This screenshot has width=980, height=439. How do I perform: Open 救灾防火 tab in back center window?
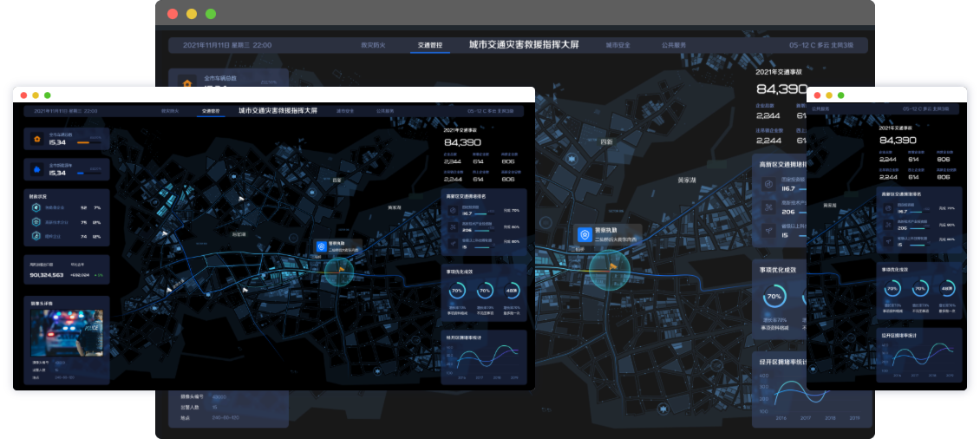pyautogui.click(x=374, y=44)
